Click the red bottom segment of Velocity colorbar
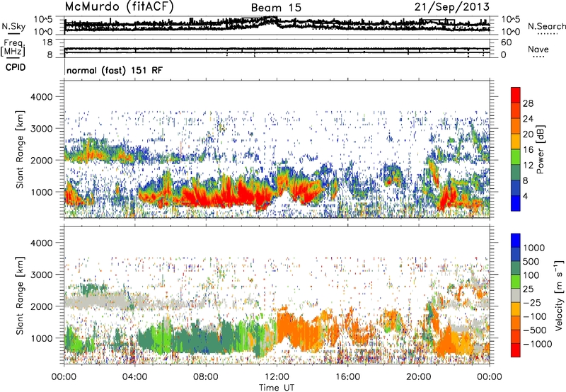The width and height of the screenshot is (566, 392). [516, 350]
